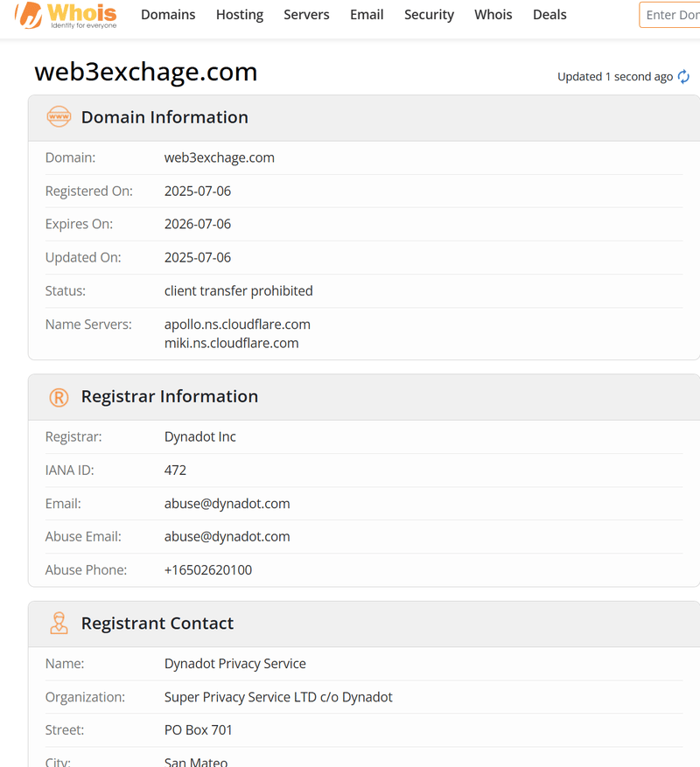This screenshot has width=700, height=767.
Task: Click the web3exchage.com page heading
Action: [146, 72]
